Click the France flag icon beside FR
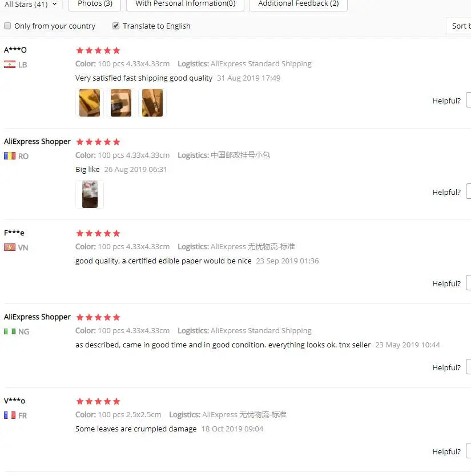Screen dimensions: 471x476 point(9,415)
